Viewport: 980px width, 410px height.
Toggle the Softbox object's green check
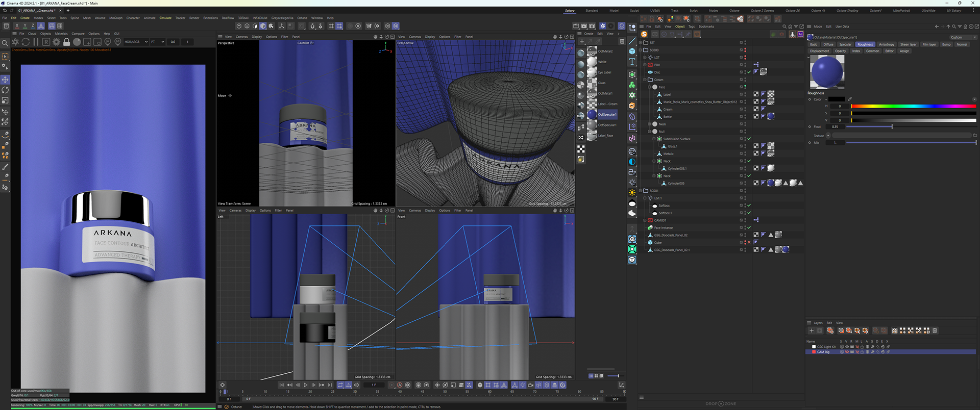(x=749, y=206)
